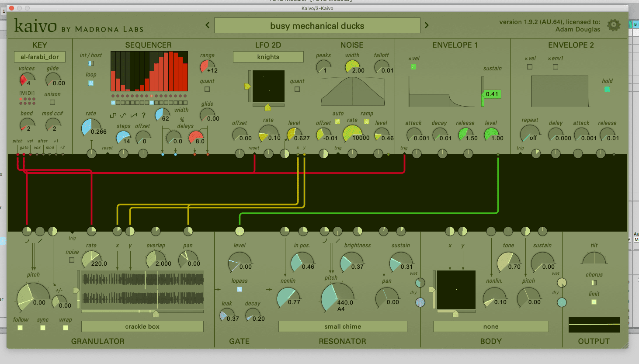Click the granulator waveform display
The image size is (639, 364).
click(x=142, y=290)
